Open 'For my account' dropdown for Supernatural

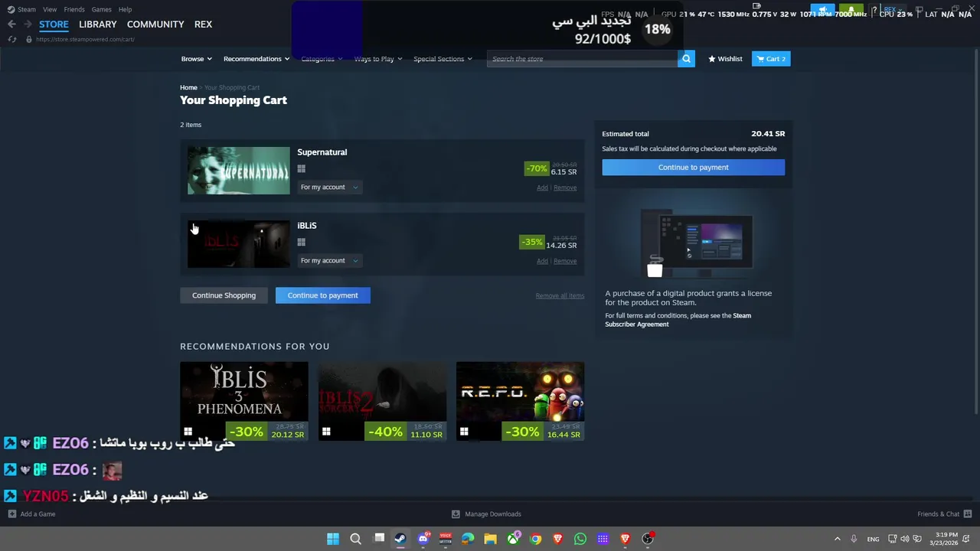tap(328, 187)
